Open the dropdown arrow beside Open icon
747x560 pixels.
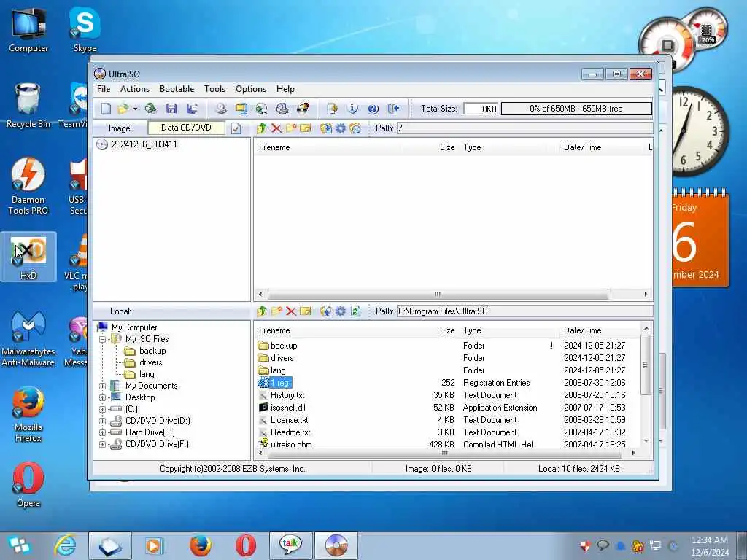point(135,109)
